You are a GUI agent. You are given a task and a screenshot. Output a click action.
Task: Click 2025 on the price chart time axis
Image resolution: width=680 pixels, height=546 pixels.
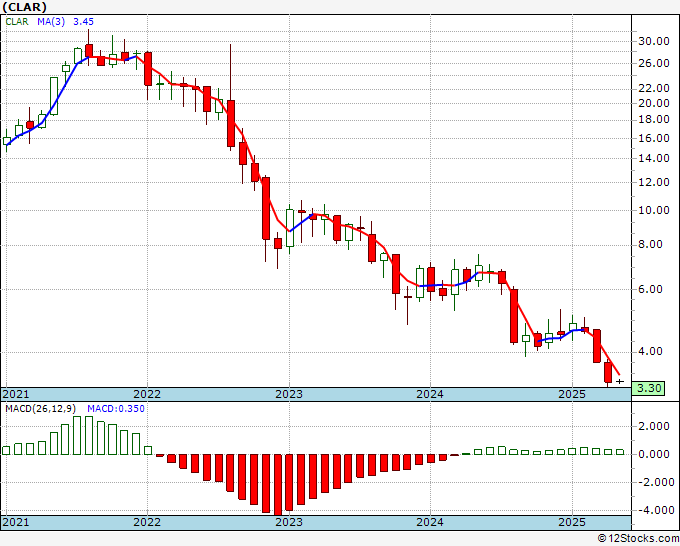point(572,394)
